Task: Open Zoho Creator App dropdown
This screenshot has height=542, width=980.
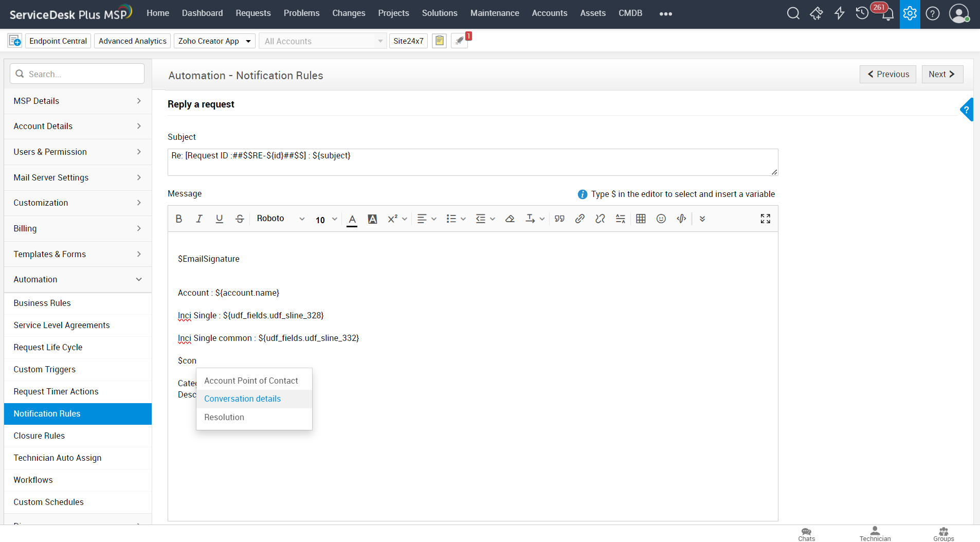Action: point(215,41)
